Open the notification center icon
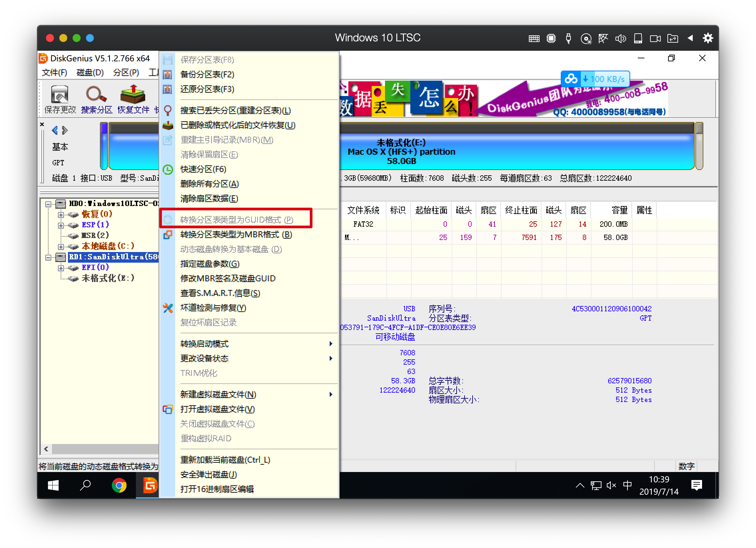 [697, 485]
